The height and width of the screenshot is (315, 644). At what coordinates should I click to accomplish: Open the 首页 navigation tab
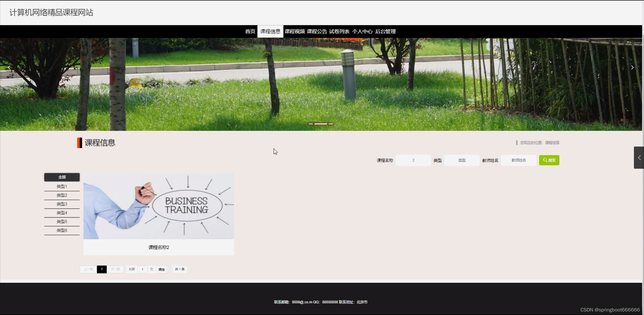pyautogui.click(x=250, y=31)
